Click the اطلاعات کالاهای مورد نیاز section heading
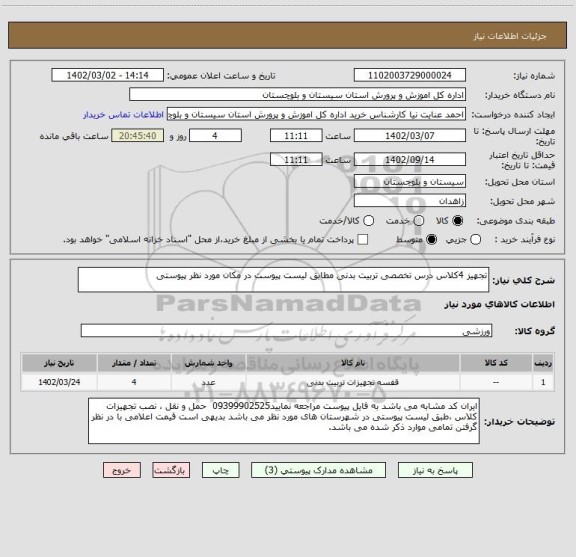This screenshot has height=557, width=576. pyautogui.click(x=500, y=305)
